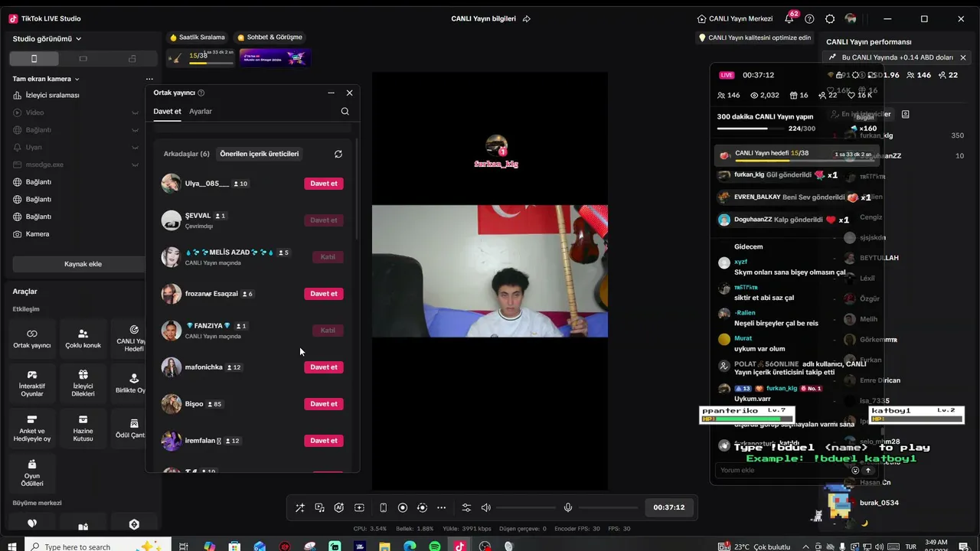
Task: Open Microsoft Edge from the taskbar
Action: (x=410, y=546)
